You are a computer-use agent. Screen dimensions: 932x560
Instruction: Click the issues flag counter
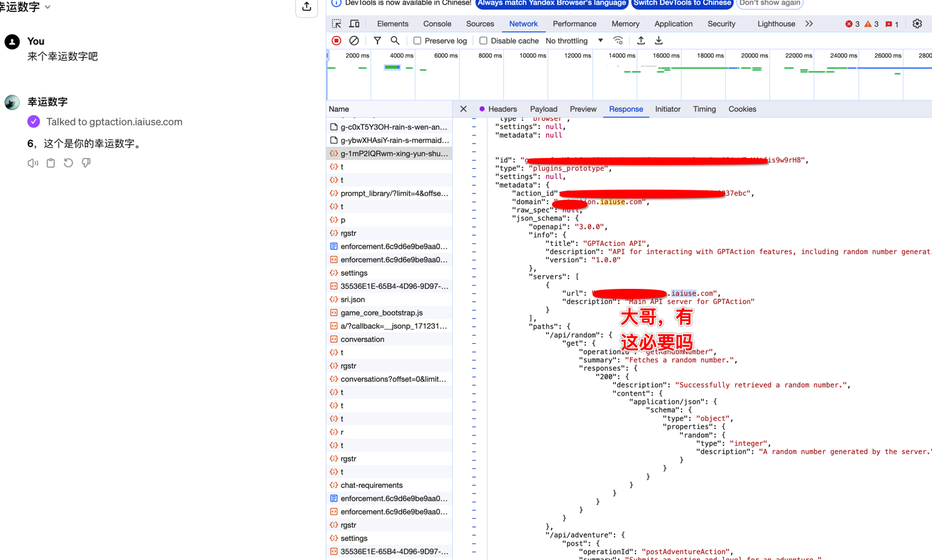(x=892, y=24)
